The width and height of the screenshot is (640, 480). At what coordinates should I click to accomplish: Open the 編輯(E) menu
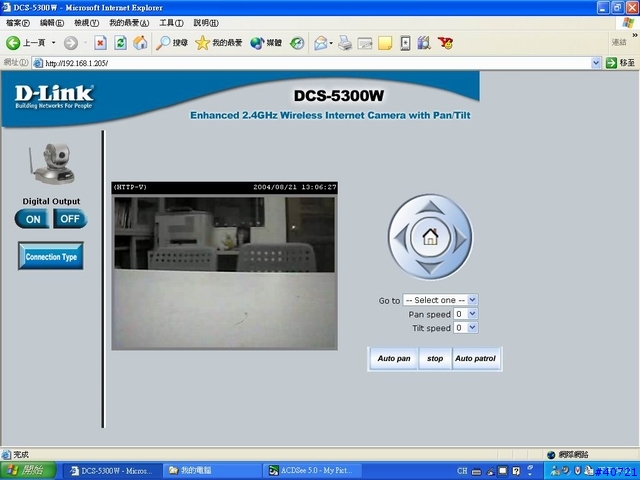pos(52,23)
